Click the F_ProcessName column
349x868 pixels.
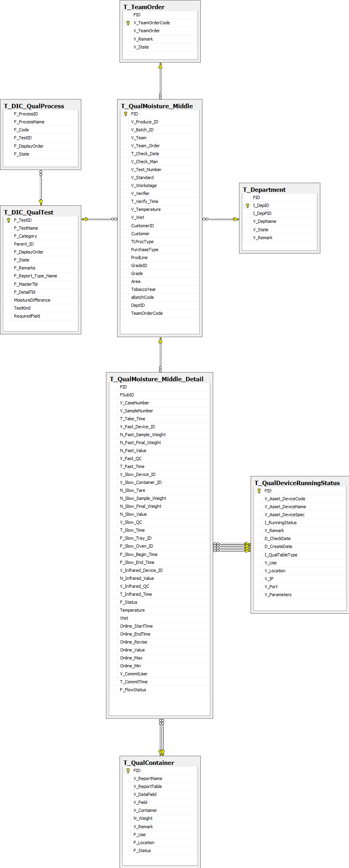[41, 122]
